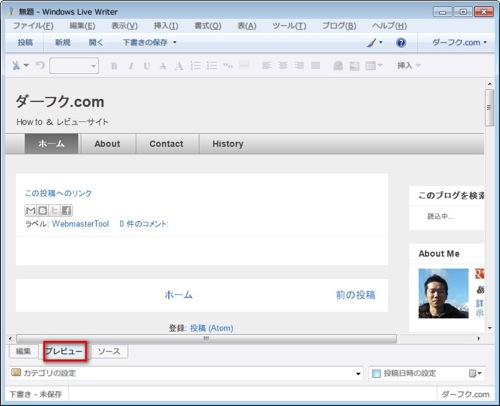Align text center

pos(283,65)
